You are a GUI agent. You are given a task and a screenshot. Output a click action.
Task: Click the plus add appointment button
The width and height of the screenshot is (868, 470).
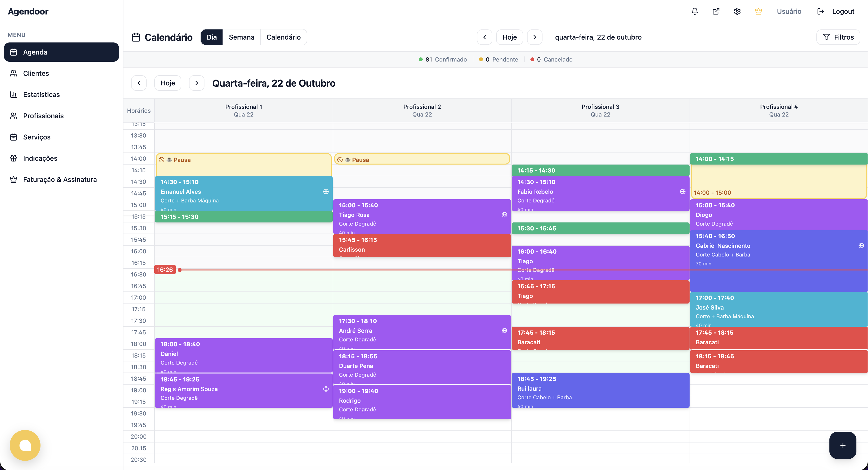point(843,445)
